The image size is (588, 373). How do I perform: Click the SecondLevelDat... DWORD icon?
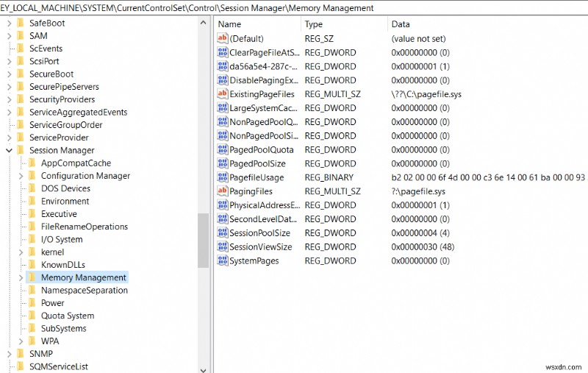coord(223,219)
